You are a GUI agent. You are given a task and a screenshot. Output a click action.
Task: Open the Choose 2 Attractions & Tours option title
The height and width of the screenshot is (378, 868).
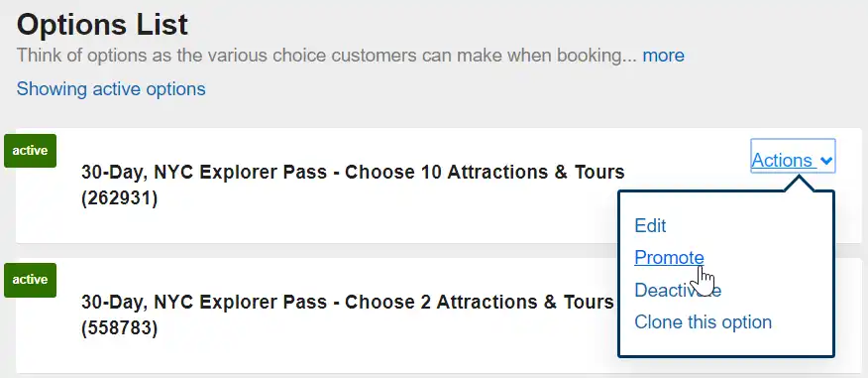coord(347,302)
